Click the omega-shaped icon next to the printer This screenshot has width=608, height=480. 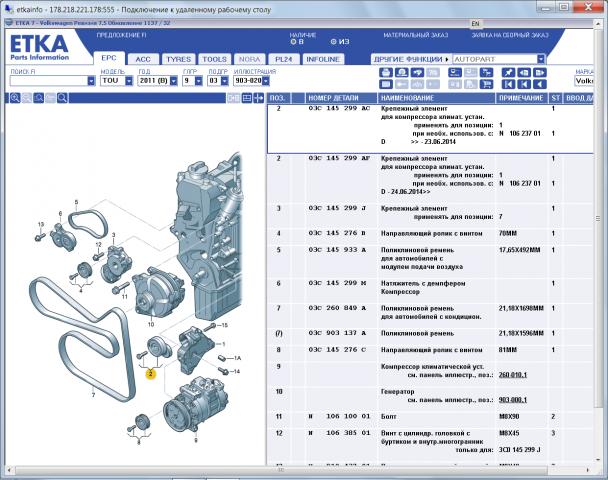coord(401,73)
